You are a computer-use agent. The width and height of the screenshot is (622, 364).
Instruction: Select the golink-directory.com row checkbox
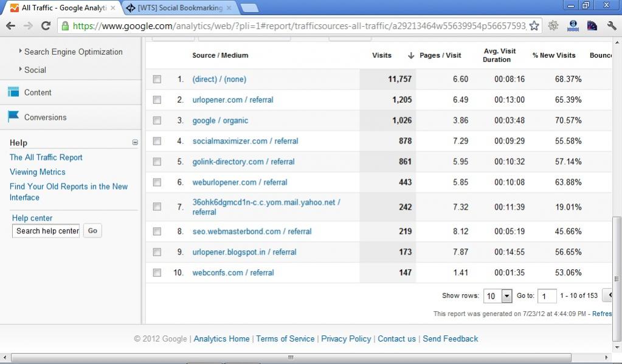(x=157, y=162)
